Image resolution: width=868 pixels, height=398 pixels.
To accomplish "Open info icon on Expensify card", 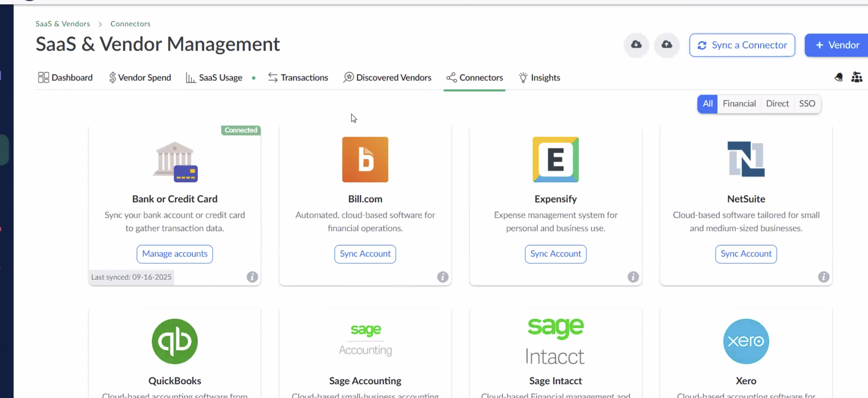I will tap(633, 277).
